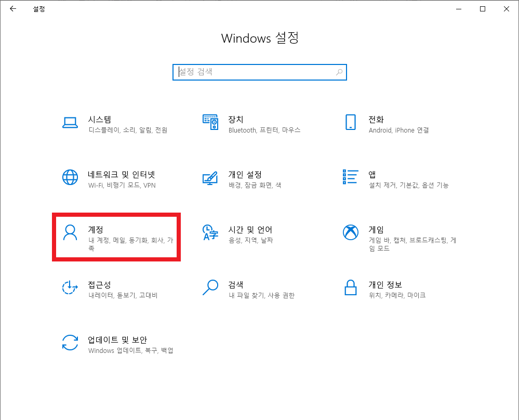Maximize the 설정 window
The height and width of the screenshot is (420, 519).
click(483, 9)
